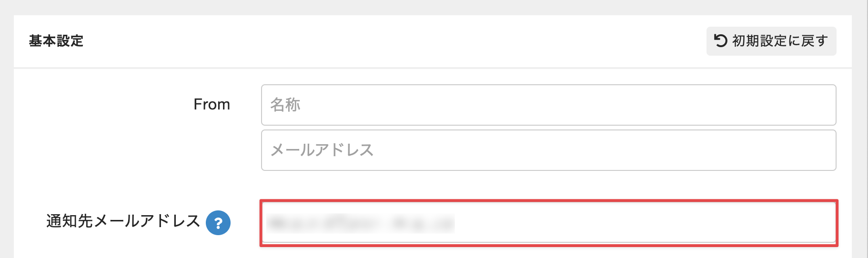Click the From label
This screenshot has width=868, height=258.
point(212,104)
